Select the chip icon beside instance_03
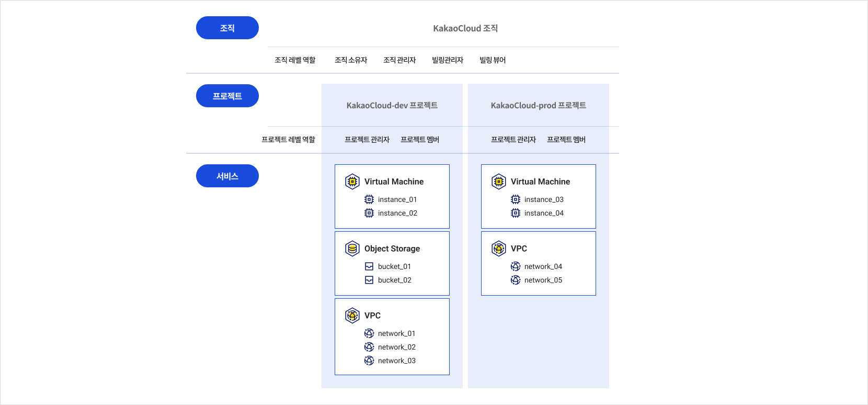Viewport: 868px width, 405px height. (516, 199)
